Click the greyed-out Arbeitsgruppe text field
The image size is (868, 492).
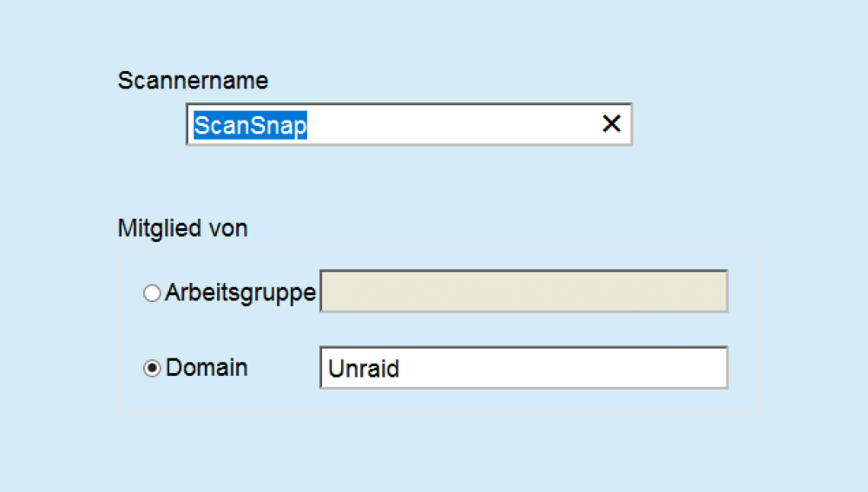pyautogui.click(x=523, y=291)
